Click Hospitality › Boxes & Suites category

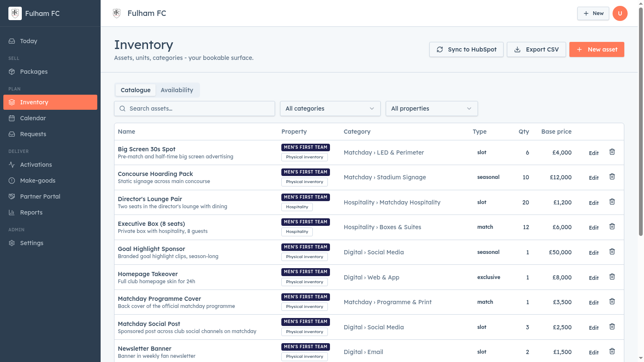click(382, 227)
